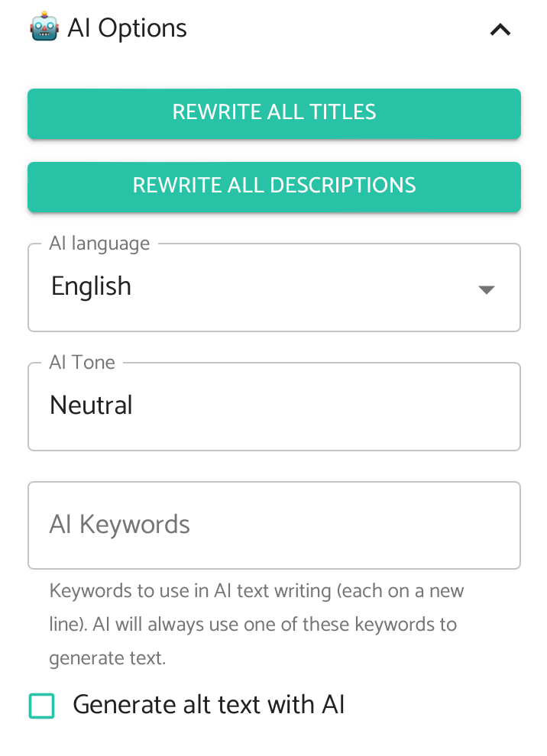The width and height of the screenshot is (547, 756).
Task: Click the AI Tone field label
Action: [82, 362]
